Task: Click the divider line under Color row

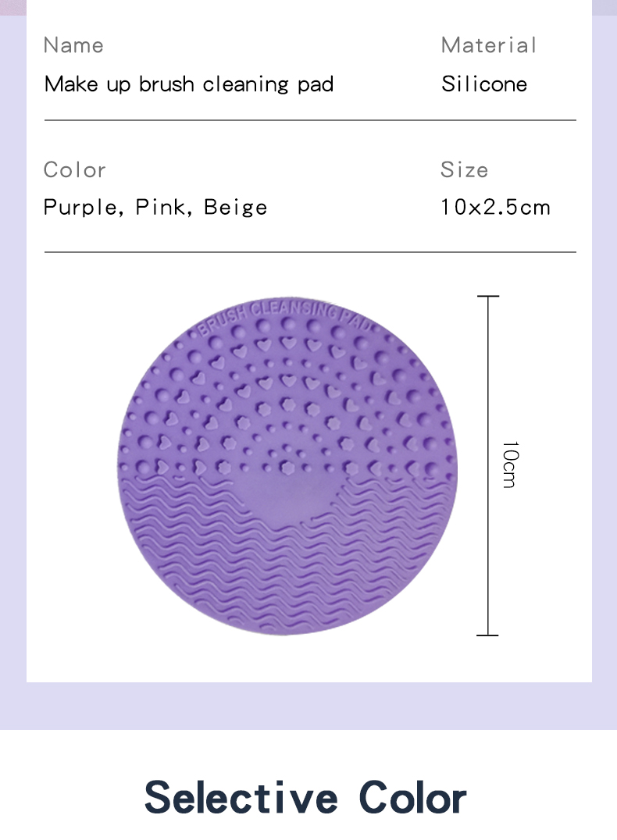Action: (x=310, y=252)
